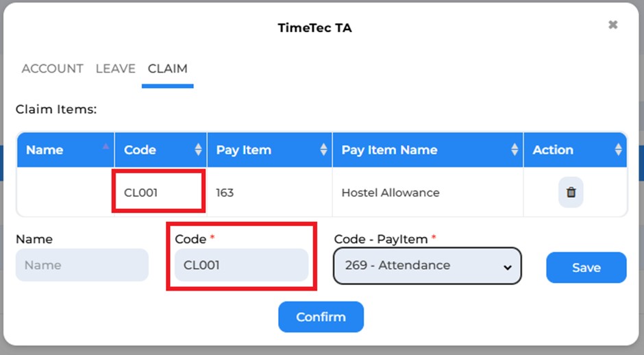The image size is (644, 355).
Task: Close the TimeTec TA dialog
Action: tap(612, 25)
